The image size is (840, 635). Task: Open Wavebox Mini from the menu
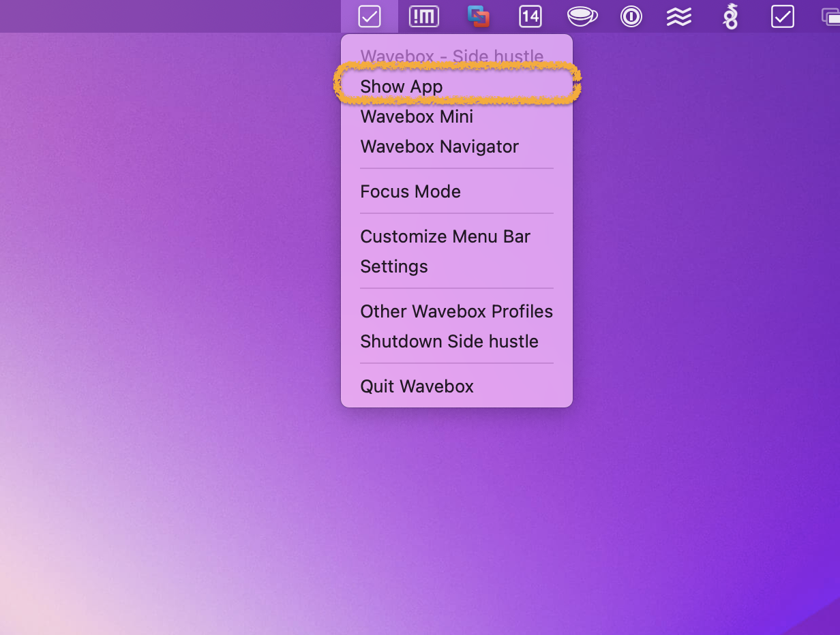click(x=456, y=117)
